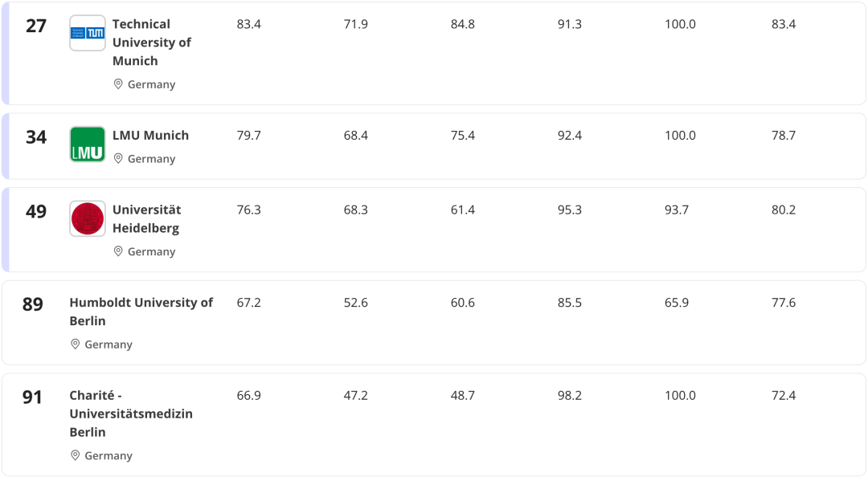Viewport: 868px width, 481px height.
Task: Select rank 89 number for Humboldt
Action: [33, 305]
